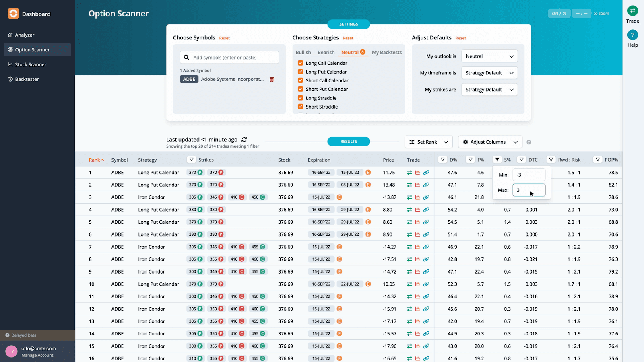Viewport: 644px width, 362px height.
Task: Open the chart icon in row 10
Action: [x=418, y=284]
